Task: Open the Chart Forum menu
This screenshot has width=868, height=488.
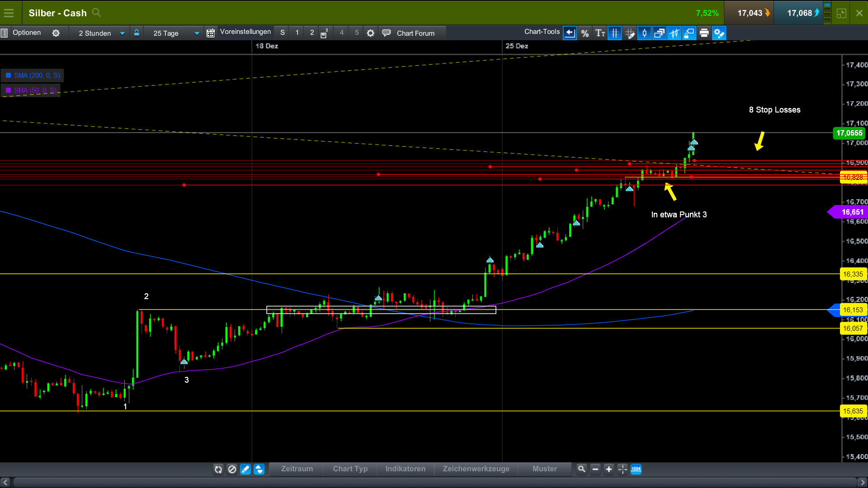Action: pyautogui.click(x=415, y=32)
